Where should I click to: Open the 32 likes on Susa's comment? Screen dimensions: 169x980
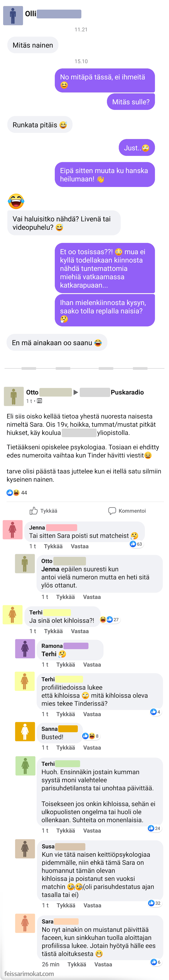(154, 903)
